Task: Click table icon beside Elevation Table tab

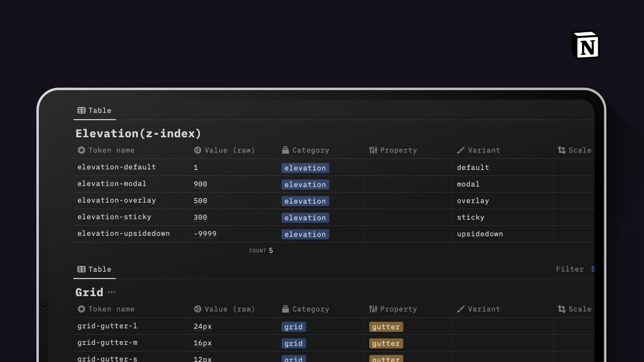Action: [x=82, y=111]
